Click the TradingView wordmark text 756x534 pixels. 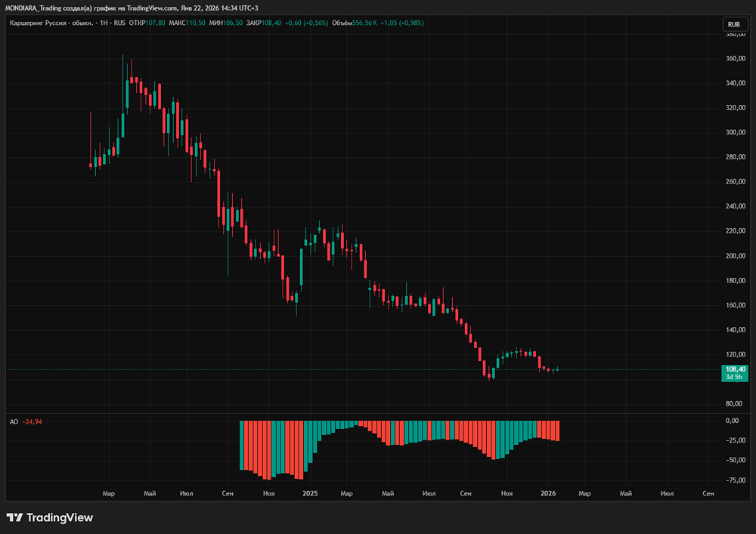click(x=59, y=517)
